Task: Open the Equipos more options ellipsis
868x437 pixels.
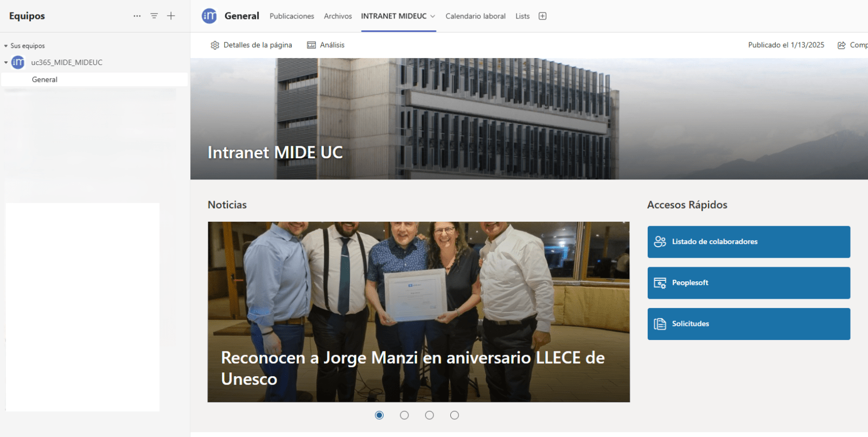Action: pos(137,16)
